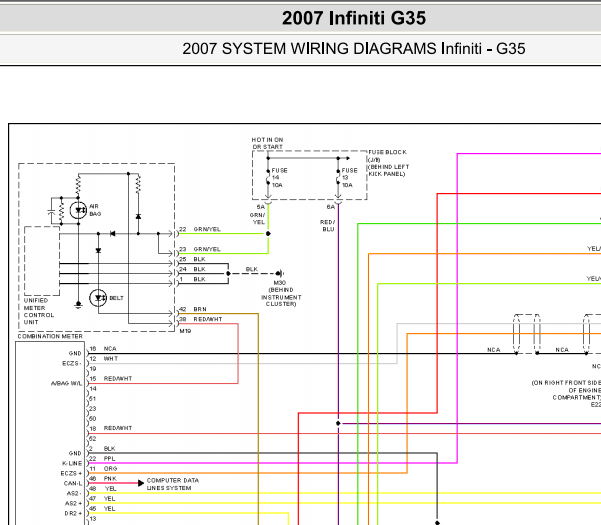Image resolution: width=601 pixels, height=525 pixels.
Task: Click pin 15 'RED/WHT' wire label
Action: pyautogui.click(x=118, y=379)
